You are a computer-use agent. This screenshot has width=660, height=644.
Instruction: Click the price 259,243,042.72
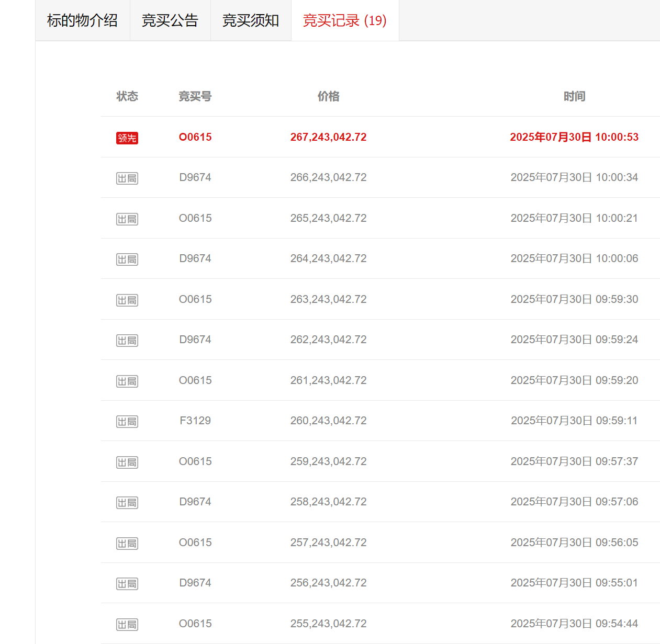(329, 461)
